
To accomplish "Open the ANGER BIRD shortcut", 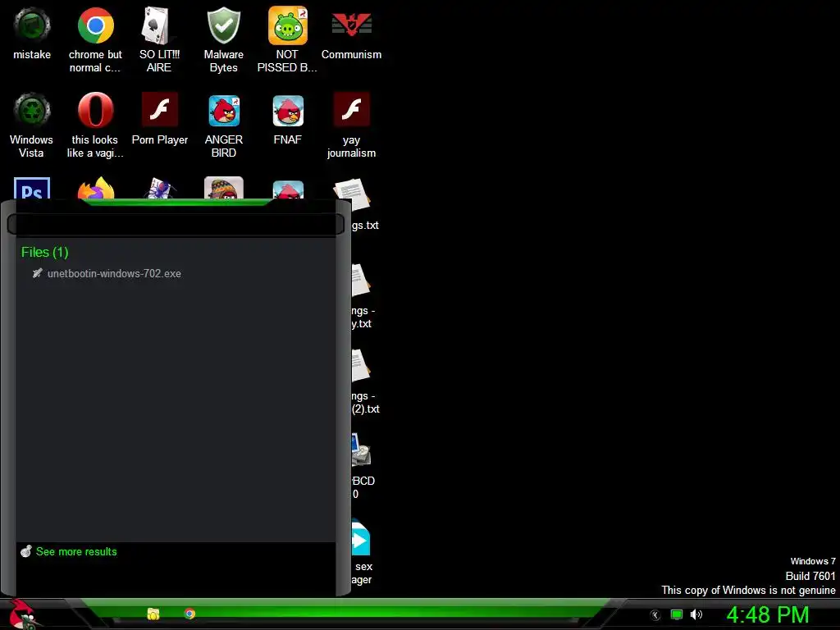I will (224, 125).
